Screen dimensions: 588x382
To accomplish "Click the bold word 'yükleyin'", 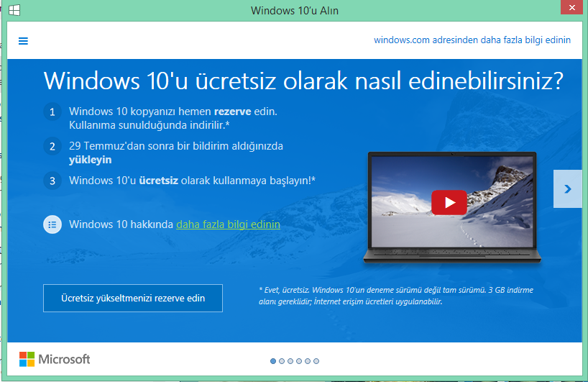I will click(90, 160).
